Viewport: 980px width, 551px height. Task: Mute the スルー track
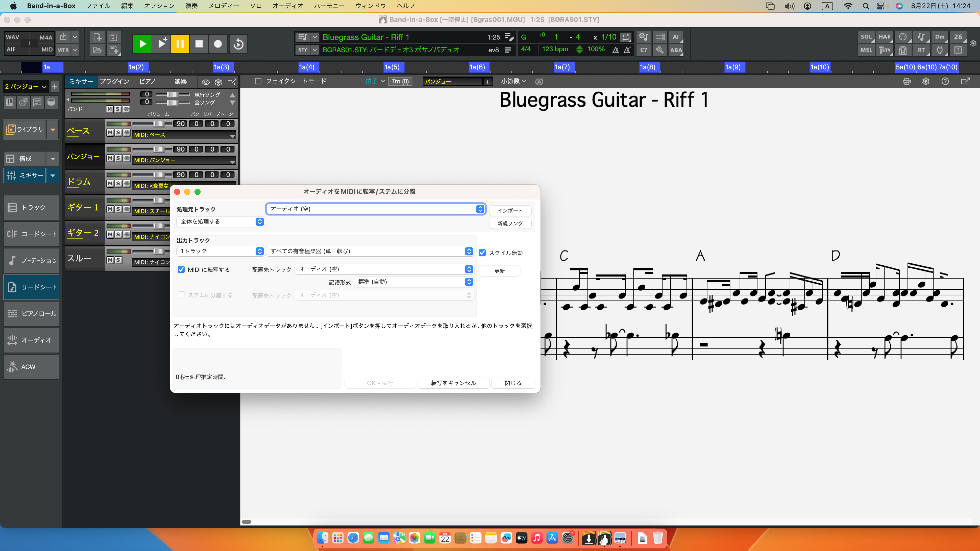point(110,260)
